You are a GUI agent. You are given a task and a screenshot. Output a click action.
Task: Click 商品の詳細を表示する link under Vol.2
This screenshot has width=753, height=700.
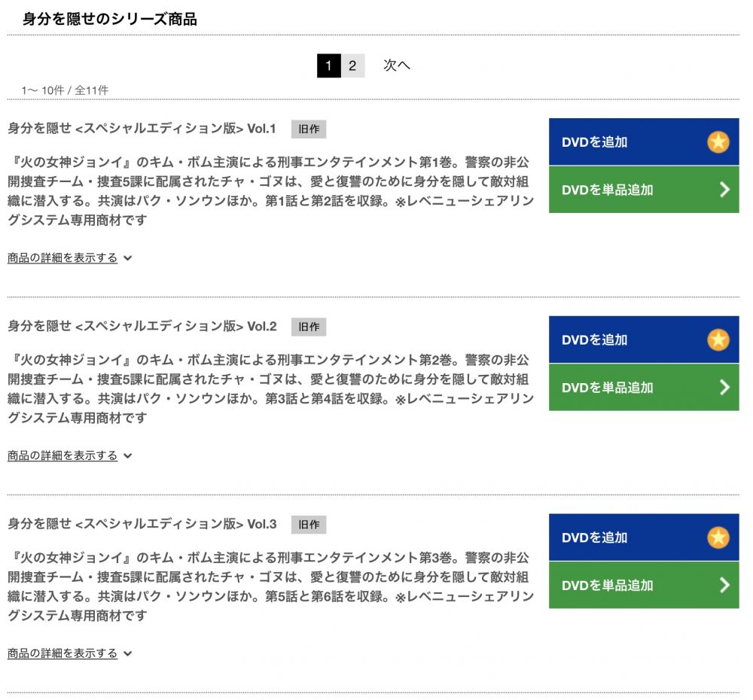pyautogui.click(x=62, y=455)
